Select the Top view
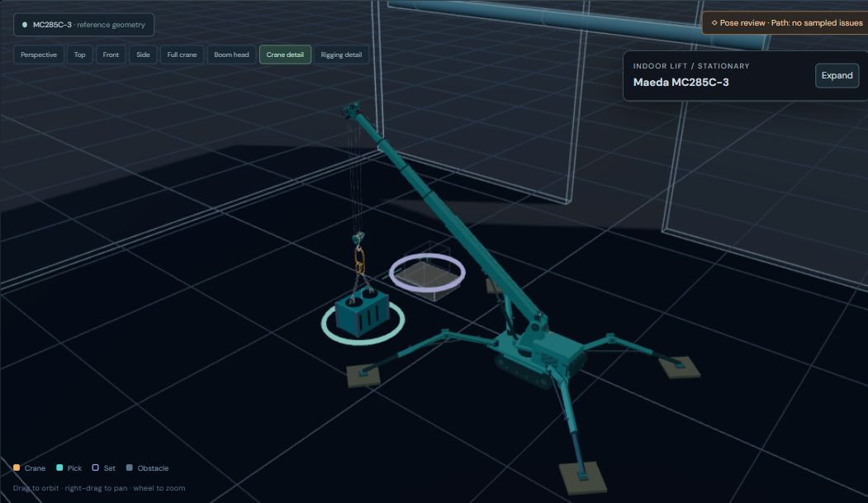 click(80, 55)
